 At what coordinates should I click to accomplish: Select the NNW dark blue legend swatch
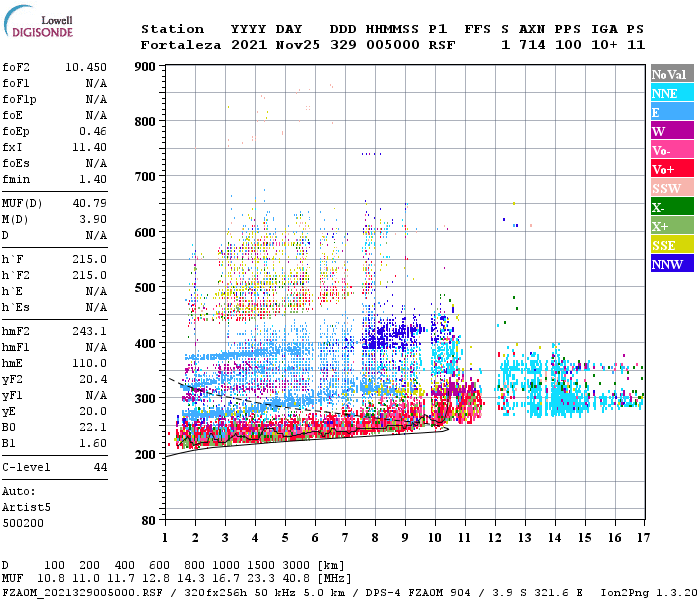672,264
